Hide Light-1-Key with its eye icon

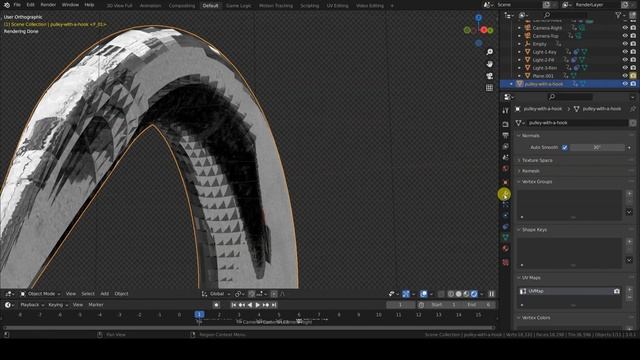pos(625,52)
